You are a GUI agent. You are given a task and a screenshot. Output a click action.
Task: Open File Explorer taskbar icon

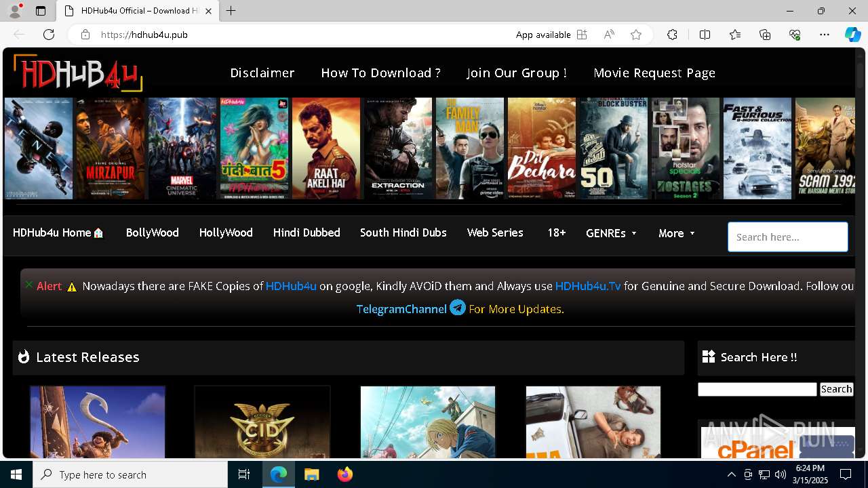pos(311,474)
